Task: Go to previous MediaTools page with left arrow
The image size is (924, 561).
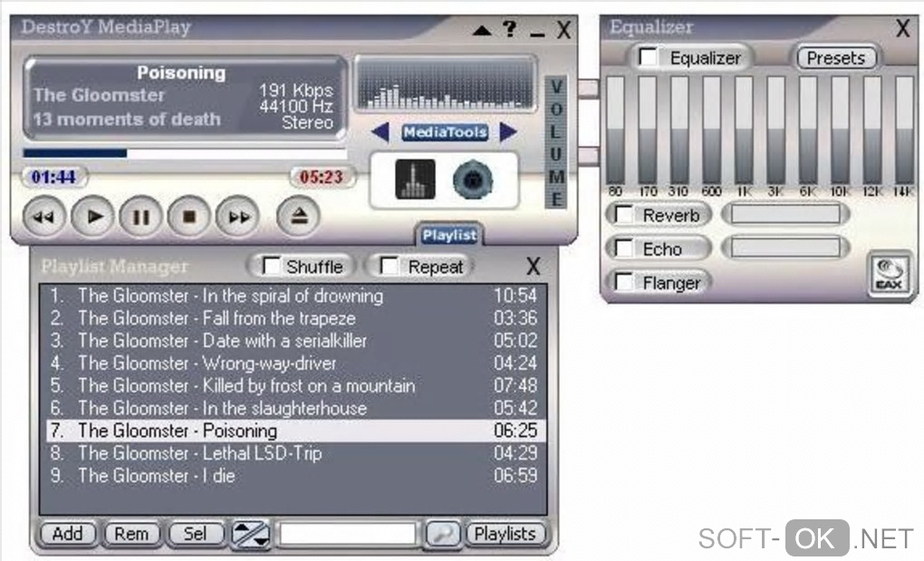Action: (380, 131)
